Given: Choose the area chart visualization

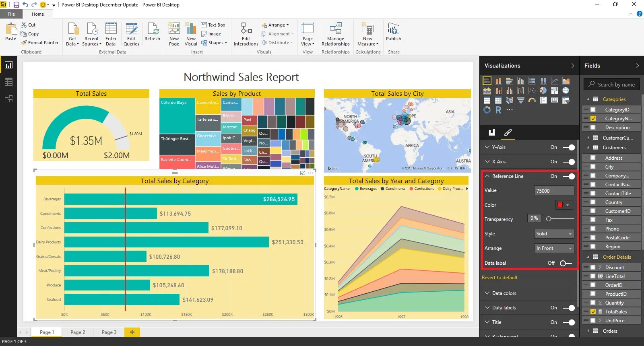Looking at the screenshot, I should pos(566,81).
